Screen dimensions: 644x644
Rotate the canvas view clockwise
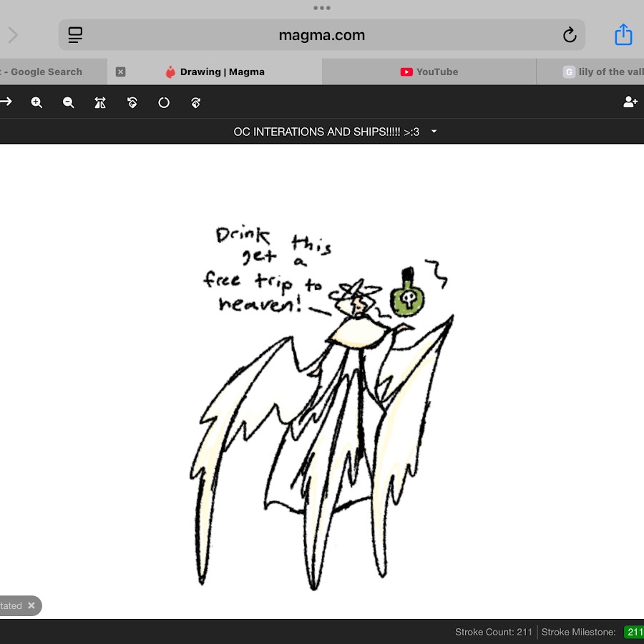[x=196, y=102]
